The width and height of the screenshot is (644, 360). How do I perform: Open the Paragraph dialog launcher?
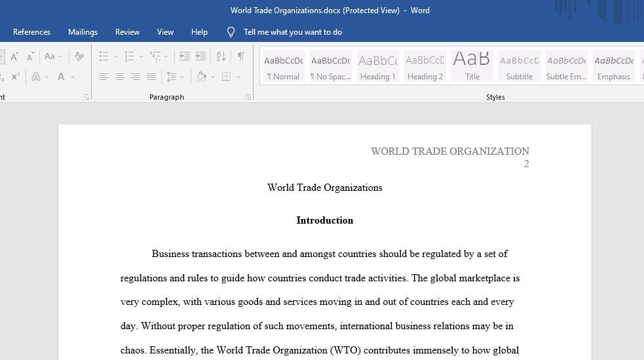click(x=248, y=97)
